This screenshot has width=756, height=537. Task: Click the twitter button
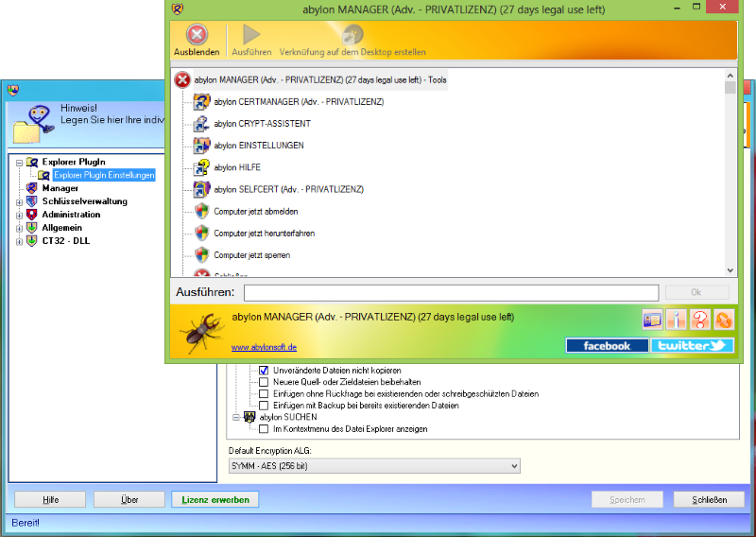coord(693,345)
